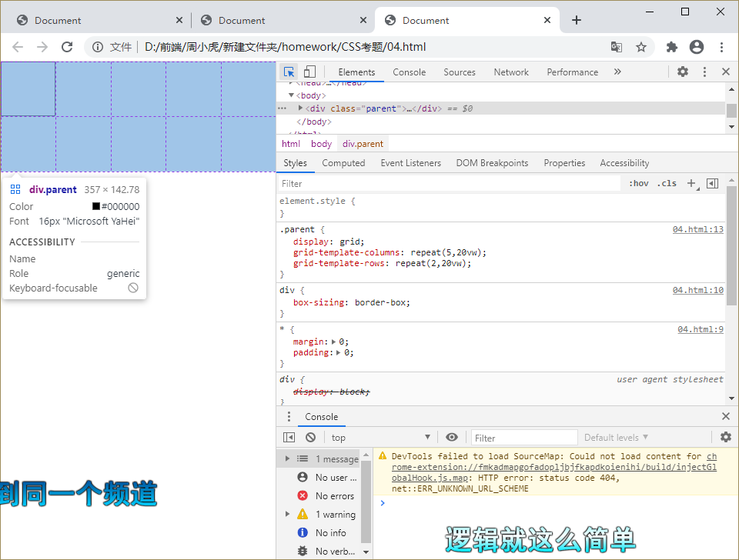Open a new browser tab
Image resolution: width=739 pixels, height=560 pixels.
pyautogui.click(x=577, y=20)
